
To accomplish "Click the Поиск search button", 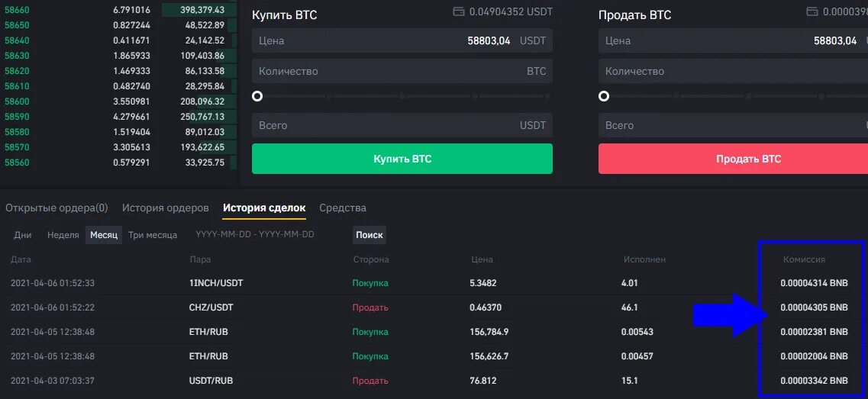I will [x=369, y=235].
